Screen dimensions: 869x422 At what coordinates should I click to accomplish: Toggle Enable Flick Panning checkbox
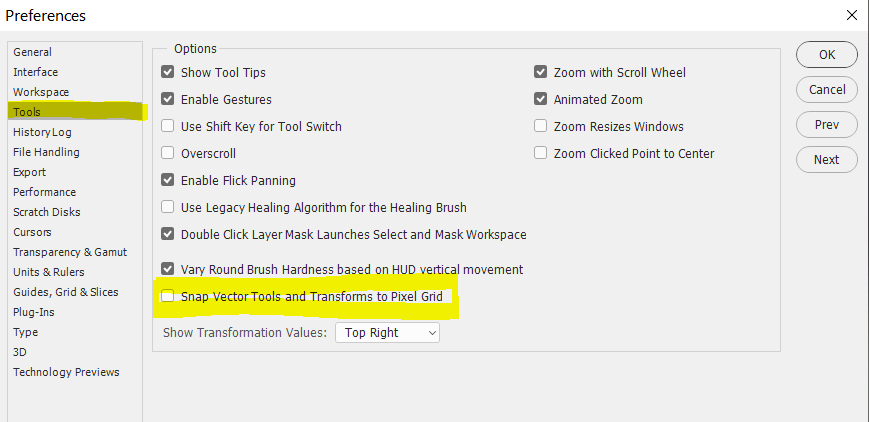click(168, 181)
